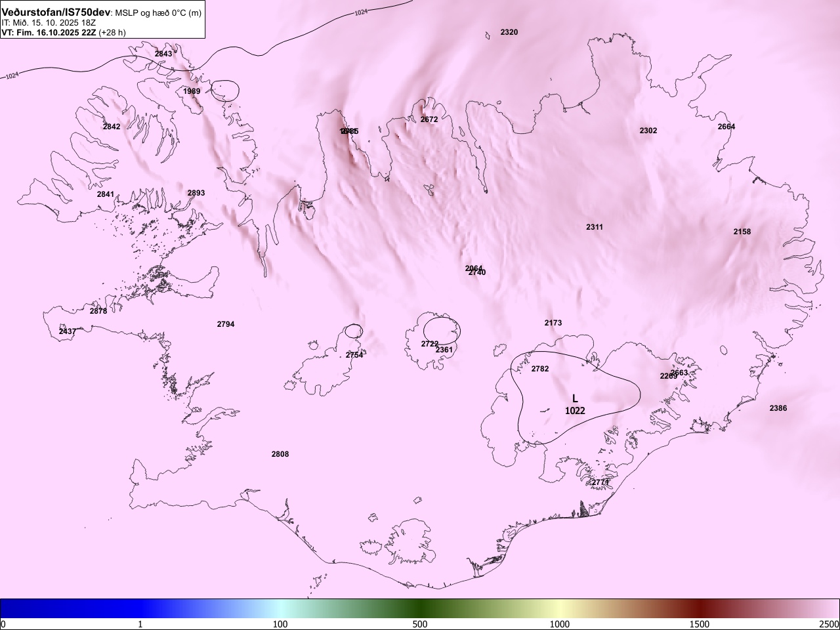This screenshot has width=840, height=630.
Task: Select the 2878 map label
Action: 98,311
